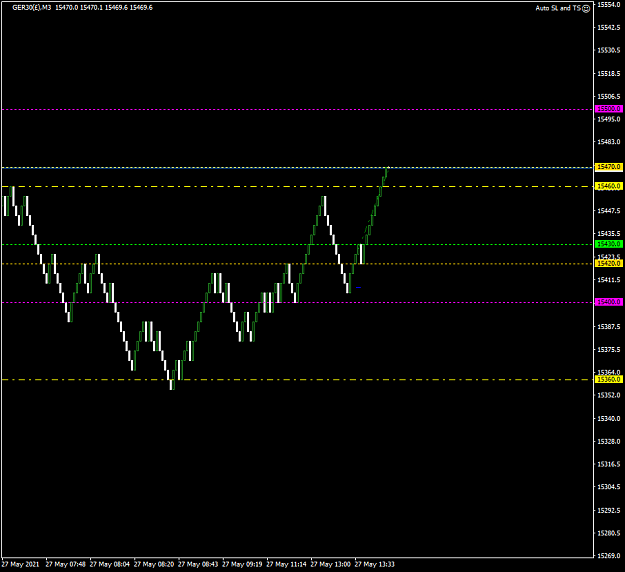Select the magenta 15400.0 price level tag
625x572 pixels.
609,302
